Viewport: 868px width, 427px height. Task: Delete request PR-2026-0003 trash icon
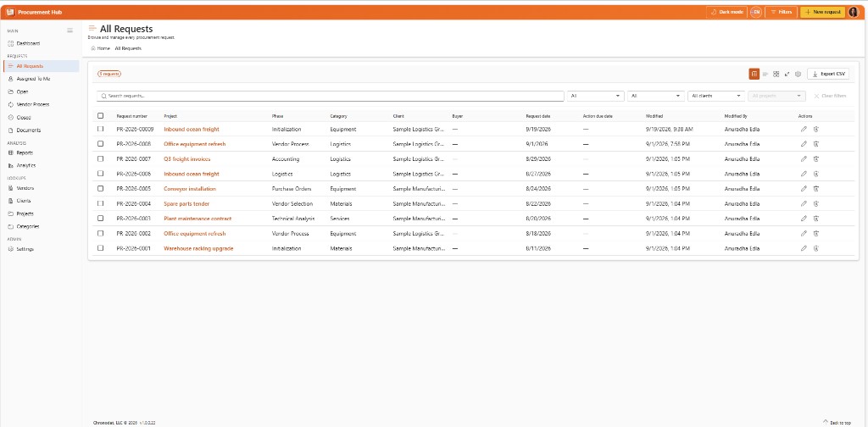coord(816,219)
